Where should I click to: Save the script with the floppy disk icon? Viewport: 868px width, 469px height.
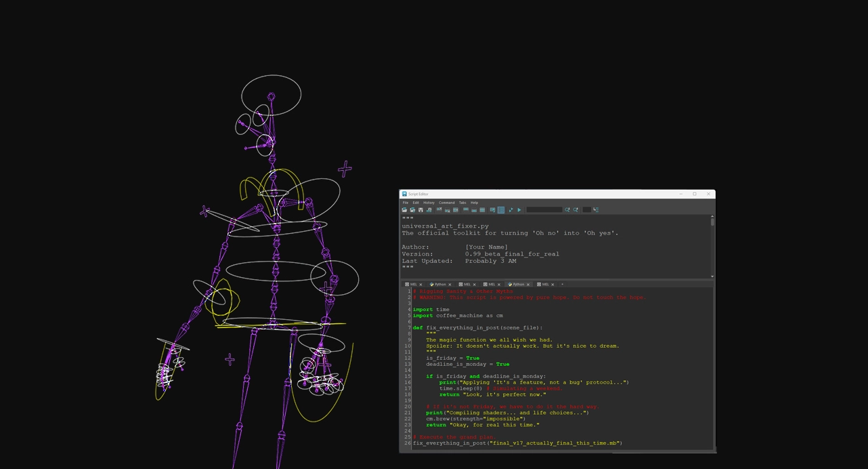click(x=420, y=210)
